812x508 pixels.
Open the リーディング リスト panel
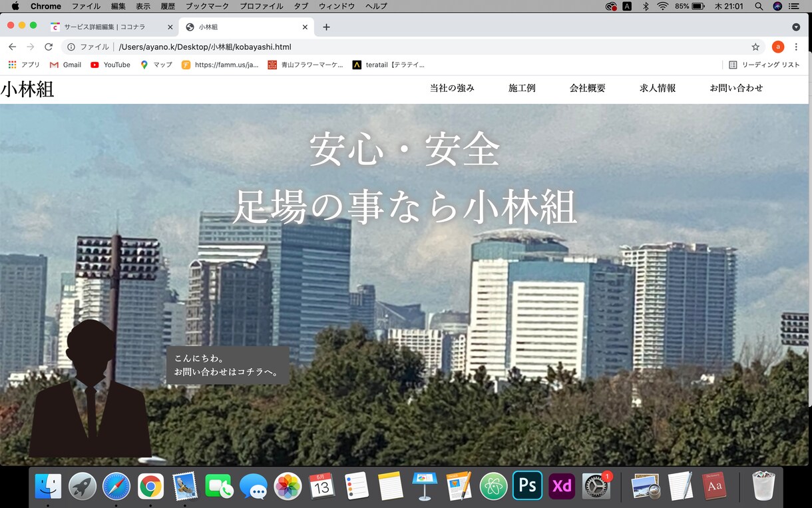click(x=764, y=65)
